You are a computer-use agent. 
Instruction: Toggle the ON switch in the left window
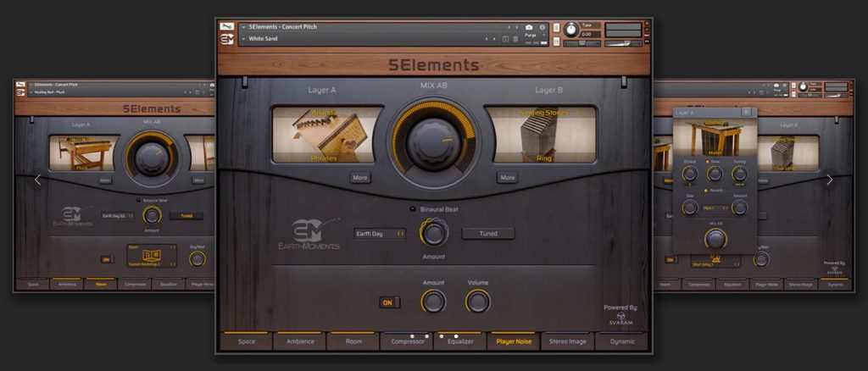(x=108, y=258)
